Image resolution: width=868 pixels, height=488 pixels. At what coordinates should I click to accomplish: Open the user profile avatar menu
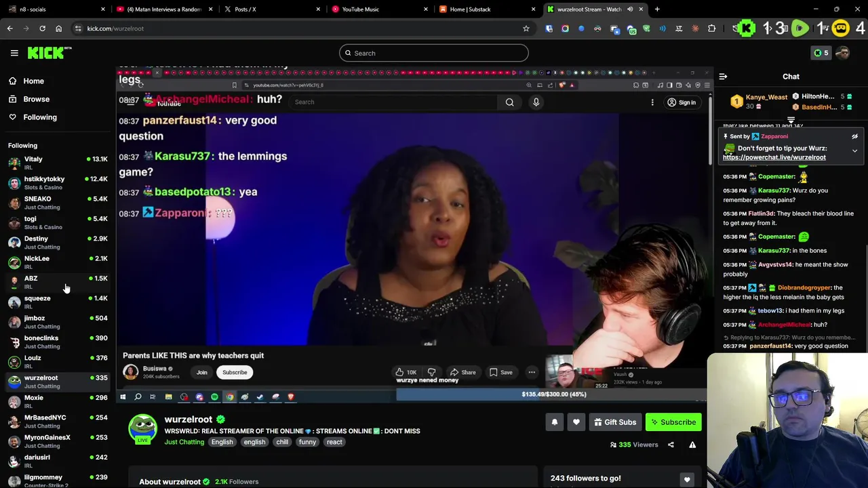843,53
